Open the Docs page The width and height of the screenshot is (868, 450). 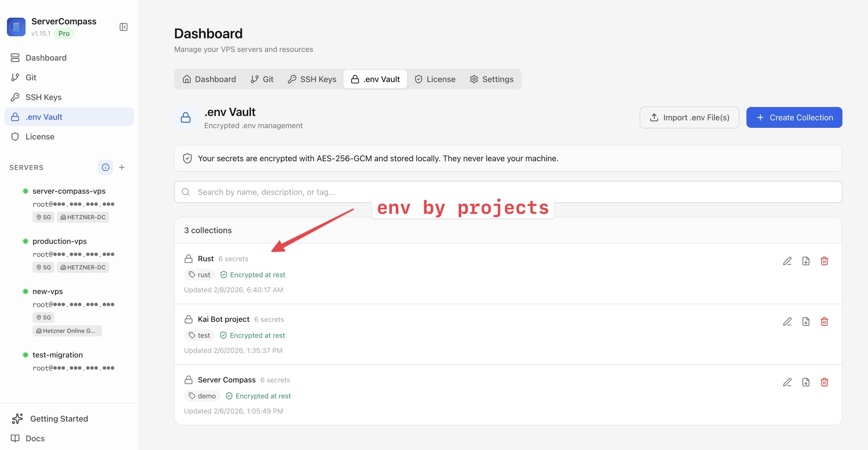[x=35, y=438]
